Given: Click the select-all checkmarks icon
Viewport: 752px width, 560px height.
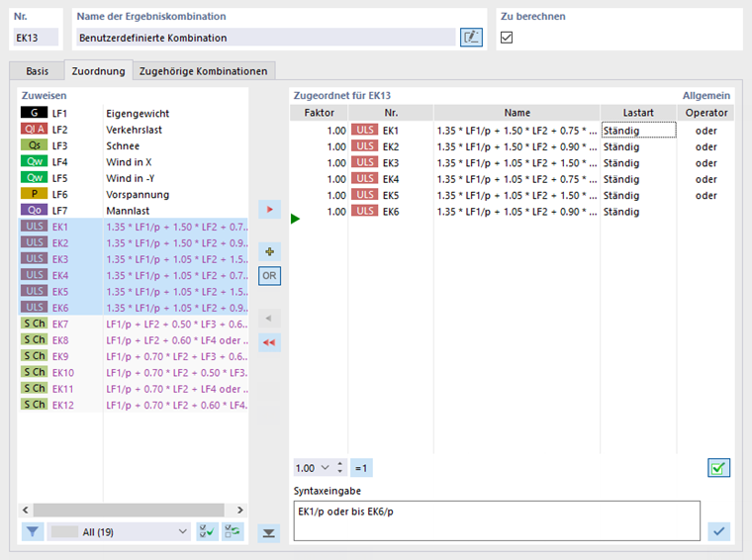Looking at the screenshot, I should coord(207,531).
